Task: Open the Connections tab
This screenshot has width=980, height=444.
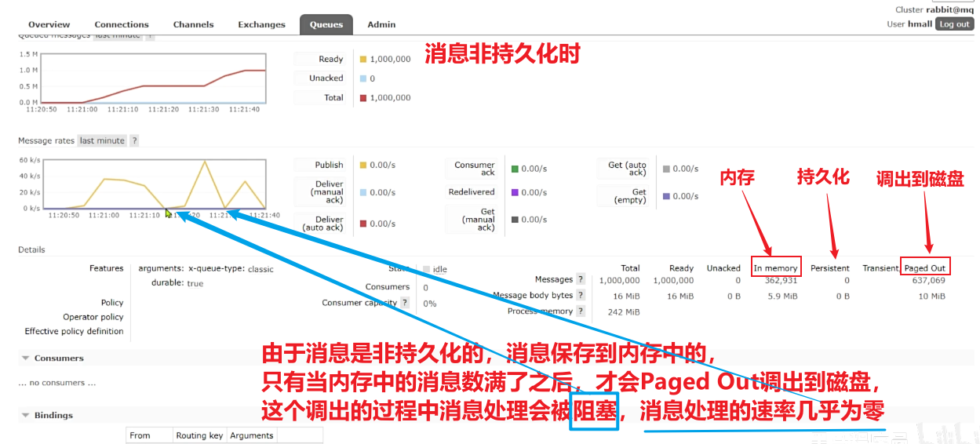Action: 122,24
